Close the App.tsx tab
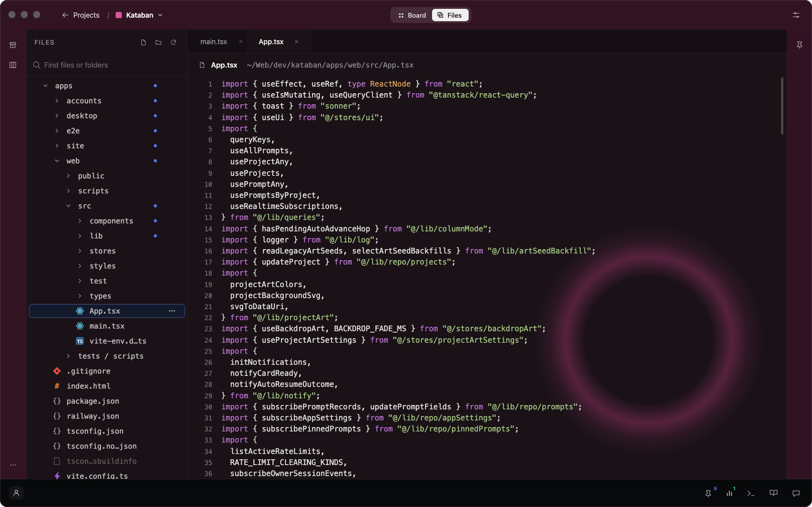The image size is (812, 507). pos(297,42)
